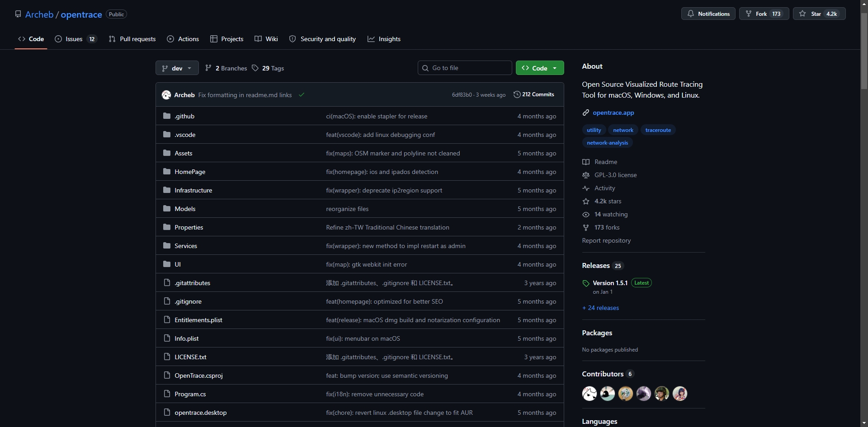Show the + 24 releases link
Viewport: 868px width, 427px height.
[600, 308]
